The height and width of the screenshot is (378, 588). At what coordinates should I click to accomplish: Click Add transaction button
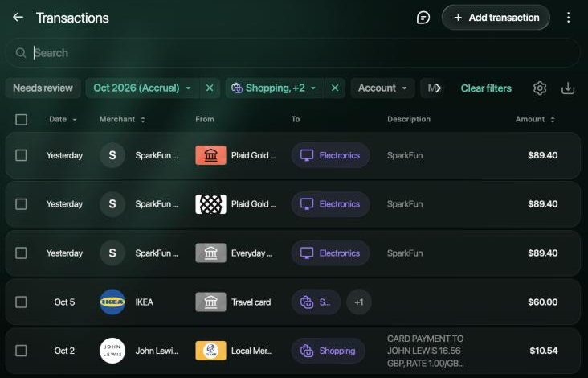tap(496, 17)
